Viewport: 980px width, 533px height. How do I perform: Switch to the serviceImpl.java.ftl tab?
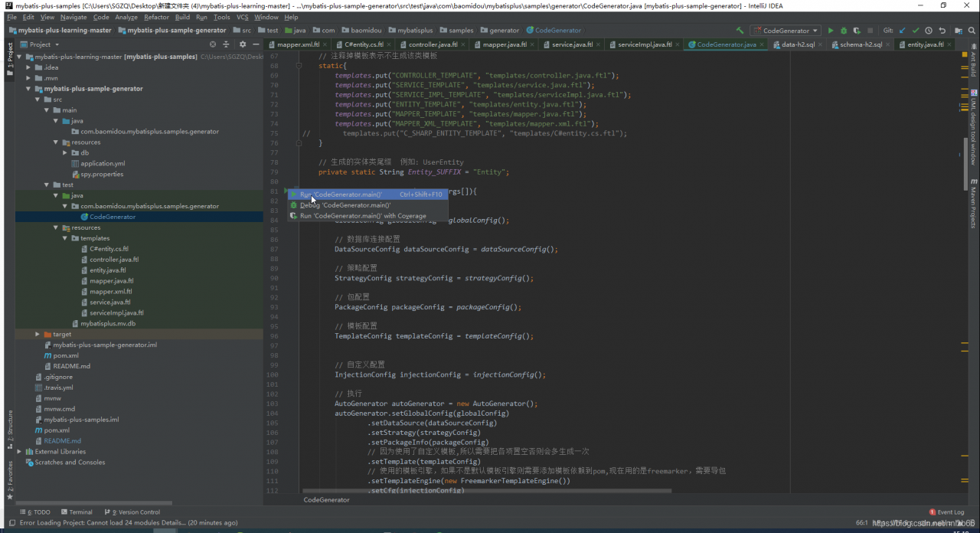tap(645, 44)
